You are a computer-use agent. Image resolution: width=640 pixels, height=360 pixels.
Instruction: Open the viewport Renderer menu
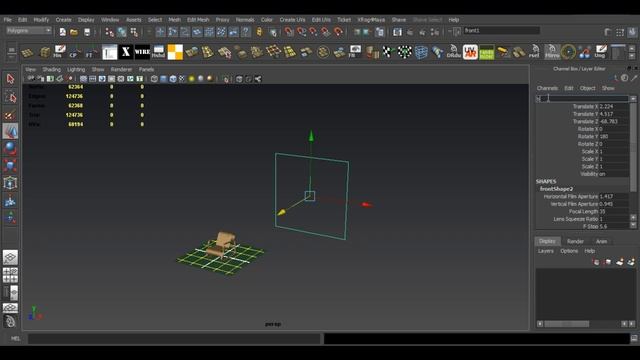click(x=121, y=69)
